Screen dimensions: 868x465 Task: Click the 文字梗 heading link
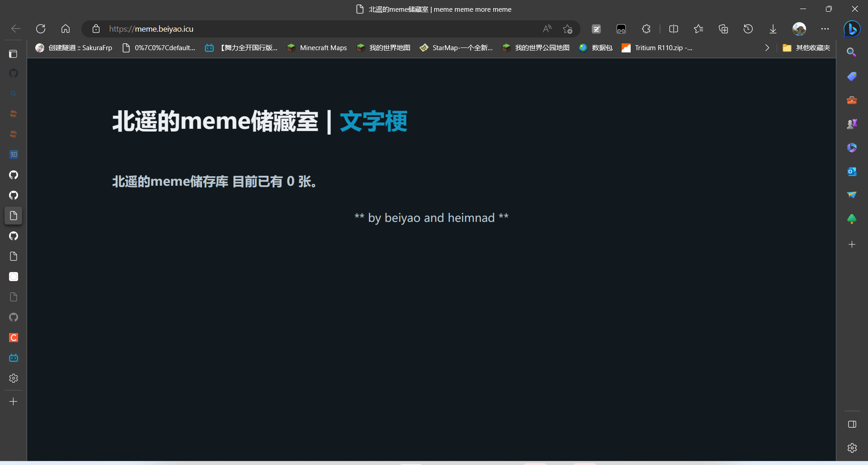(x=373, y=121)
